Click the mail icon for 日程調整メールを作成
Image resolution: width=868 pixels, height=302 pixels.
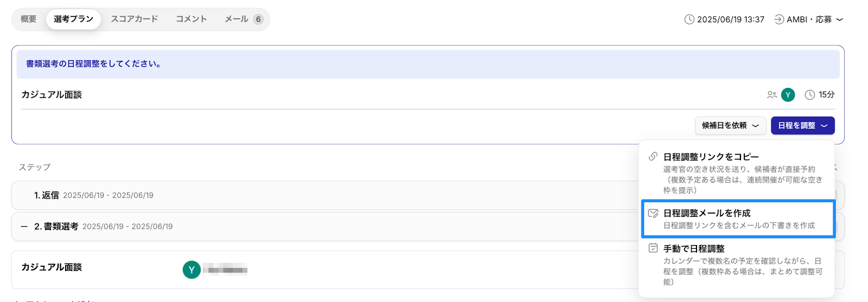(x=653, y=213)
